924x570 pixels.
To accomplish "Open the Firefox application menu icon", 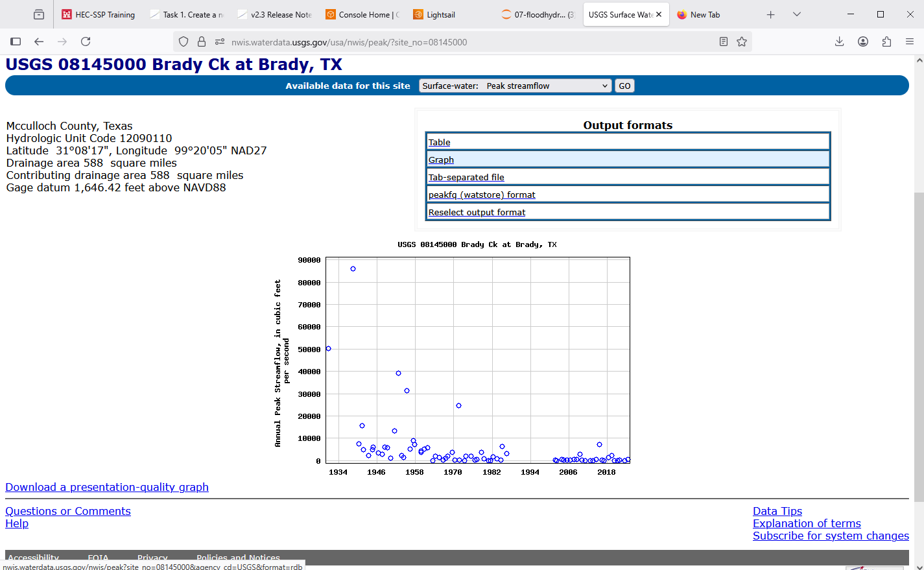I will coord(910,42).
